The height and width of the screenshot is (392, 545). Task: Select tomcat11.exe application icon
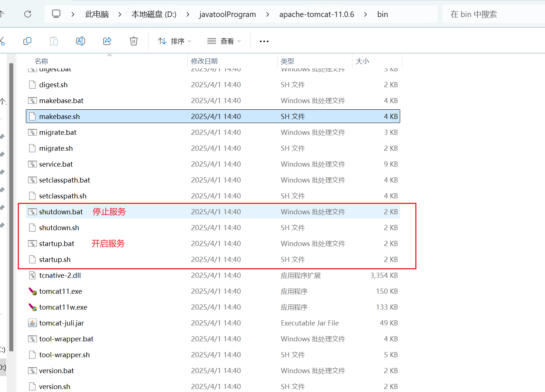pos(33,291)
